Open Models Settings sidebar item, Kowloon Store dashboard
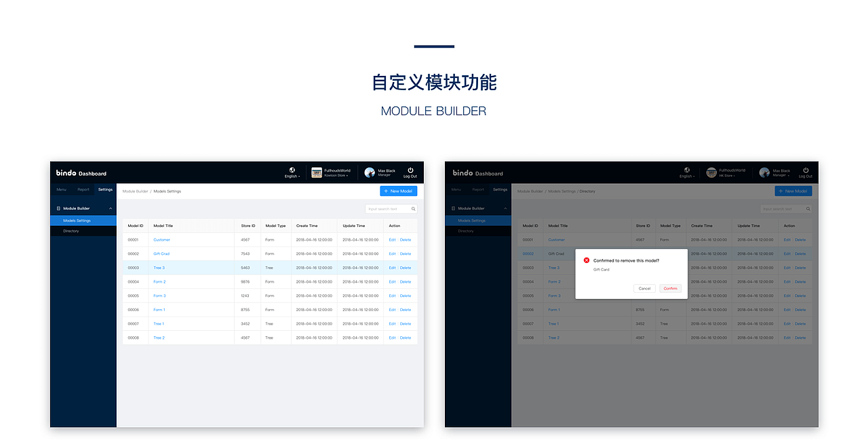 83,220
